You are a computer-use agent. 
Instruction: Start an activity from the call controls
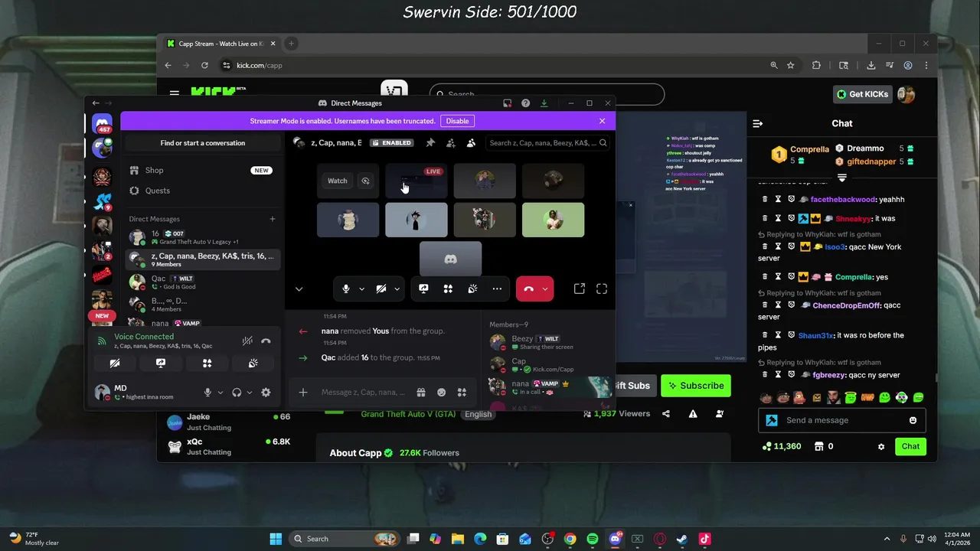(448, 289)
